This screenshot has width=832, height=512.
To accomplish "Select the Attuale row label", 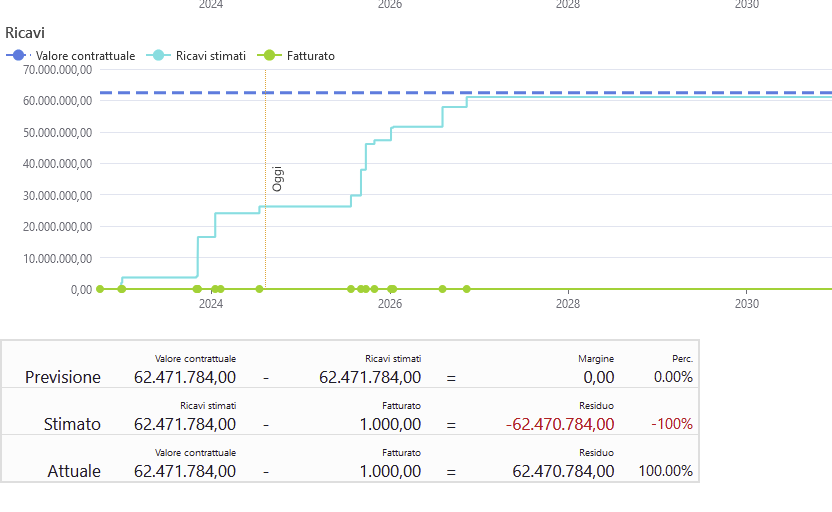I will (x=74, y=471).
